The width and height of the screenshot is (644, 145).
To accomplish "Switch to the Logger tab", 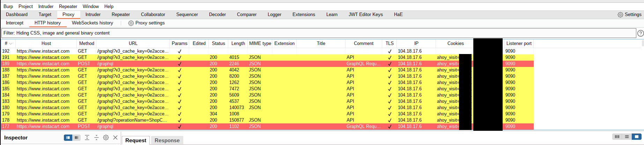I will click(274, 15).
